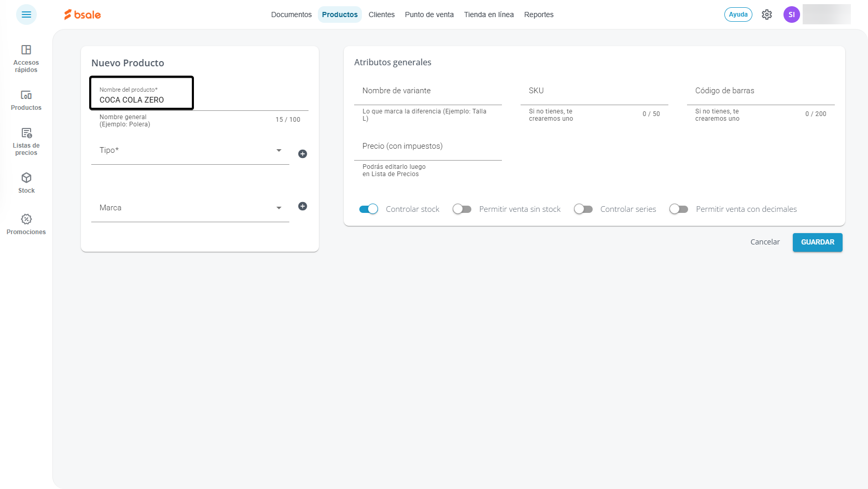Expand the Tipo dropdown
Viewport: 868px width, 489px height.
190,151
